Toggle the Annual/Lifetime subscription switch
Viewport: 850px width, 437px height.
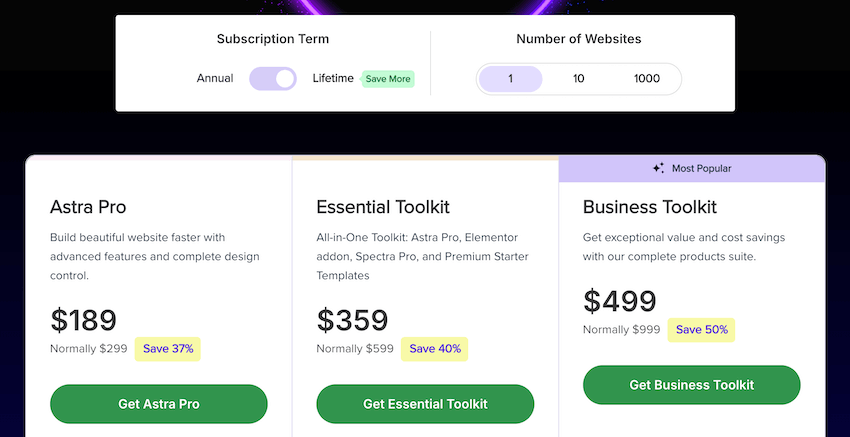click(x=273, y=79)
